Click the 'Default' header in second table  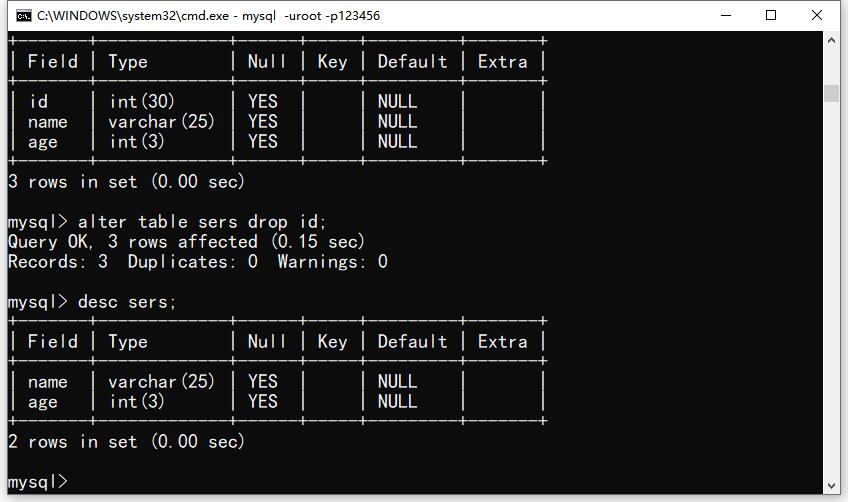[412, 342]
